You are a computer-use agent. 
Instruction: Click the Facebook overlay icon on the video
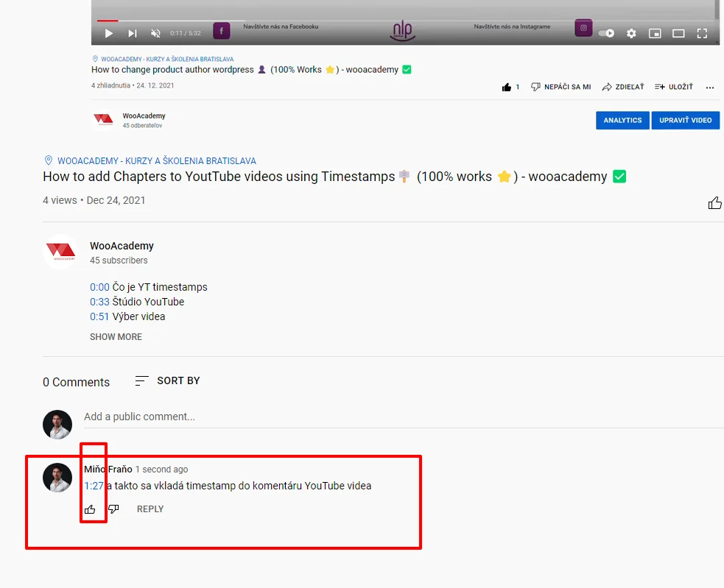click(x=221, y=31)
